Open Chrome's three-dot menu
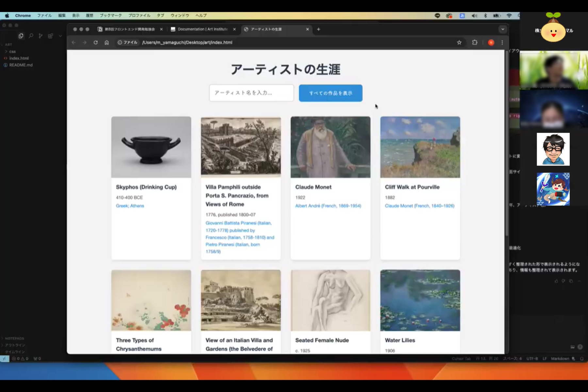588x392 pixels. click(x=502, y=42)
